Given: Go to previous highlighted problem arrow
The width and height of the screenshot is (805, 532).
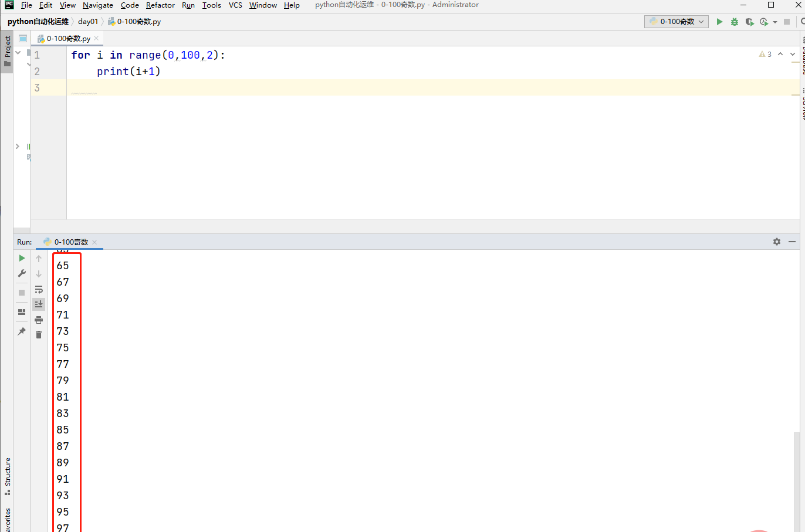Looking at the screenshot, I should coord(780,54).
